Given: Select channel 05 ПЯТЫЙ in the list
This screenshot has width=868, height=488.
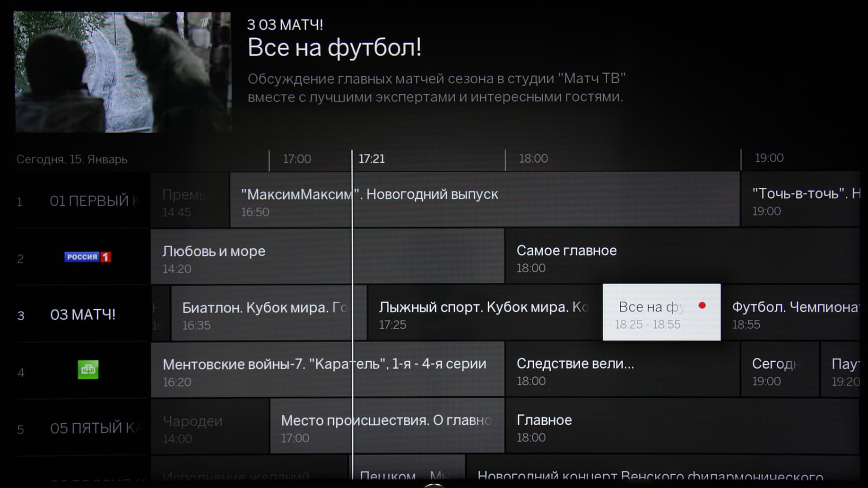Looking at the screenshot, I should pos(83,428).
